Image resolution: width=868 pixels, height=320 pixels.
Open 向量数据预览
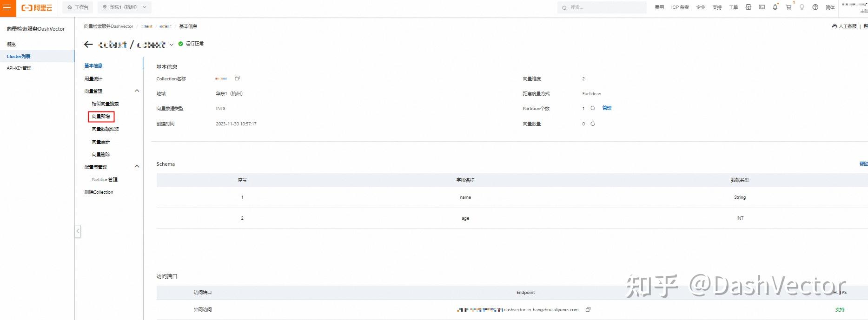point(105,129)
